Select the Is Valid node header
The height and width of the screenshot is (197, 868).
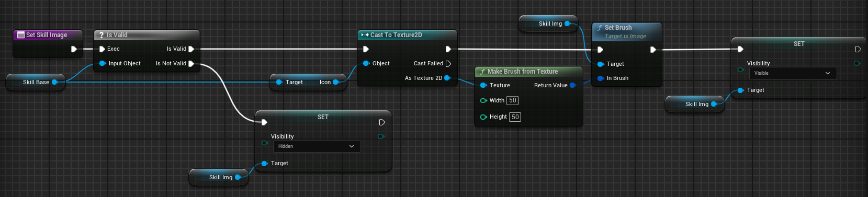[146, 35]
